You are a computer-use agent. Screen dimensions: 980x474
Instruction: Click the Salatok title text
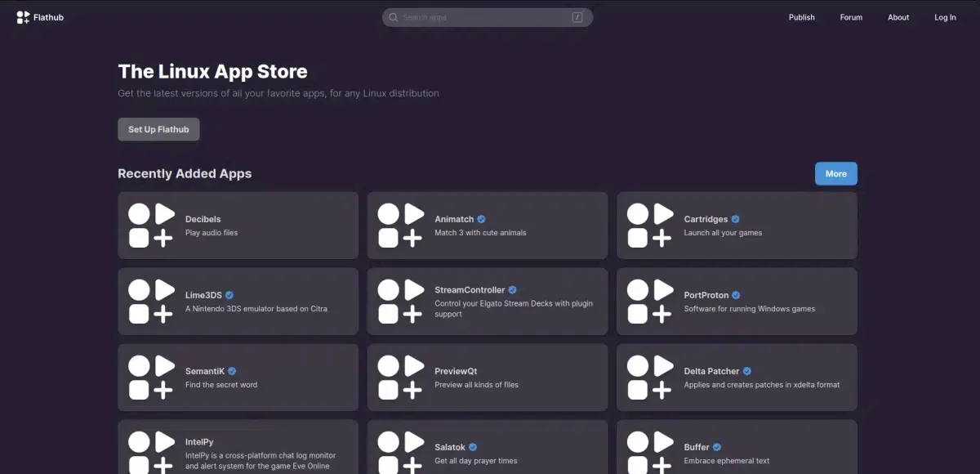tap(450, 447)
